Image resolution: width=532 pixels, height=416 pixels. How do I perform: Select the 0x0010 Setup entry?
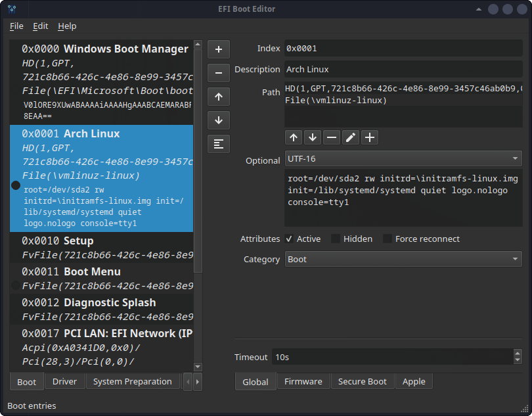click(x=101, y=248)
